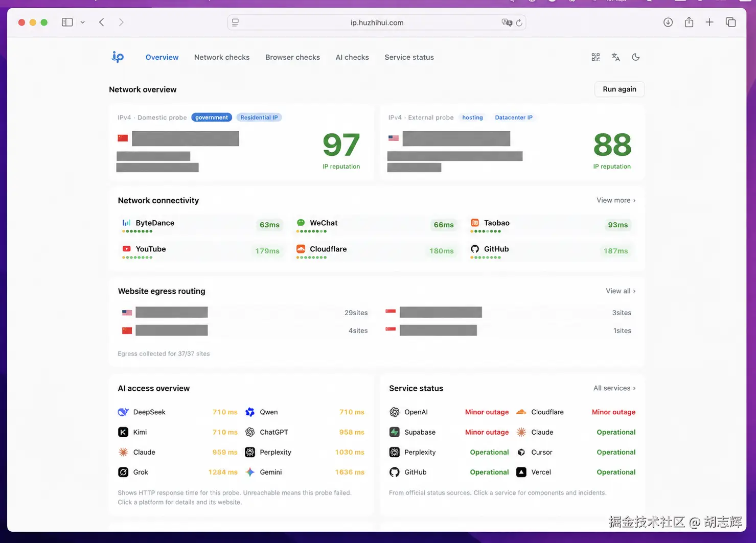Open the language translation icon in the page header
This screenshot has height=543, width=756.
coord(616,57)
